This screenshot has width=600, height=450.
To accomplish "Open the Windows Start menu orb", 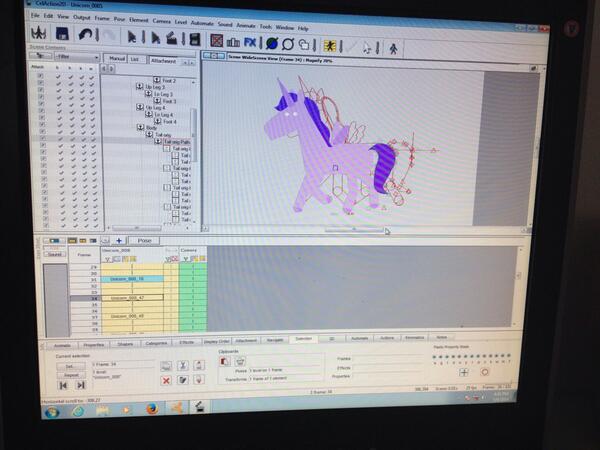I will click(52, 412).
